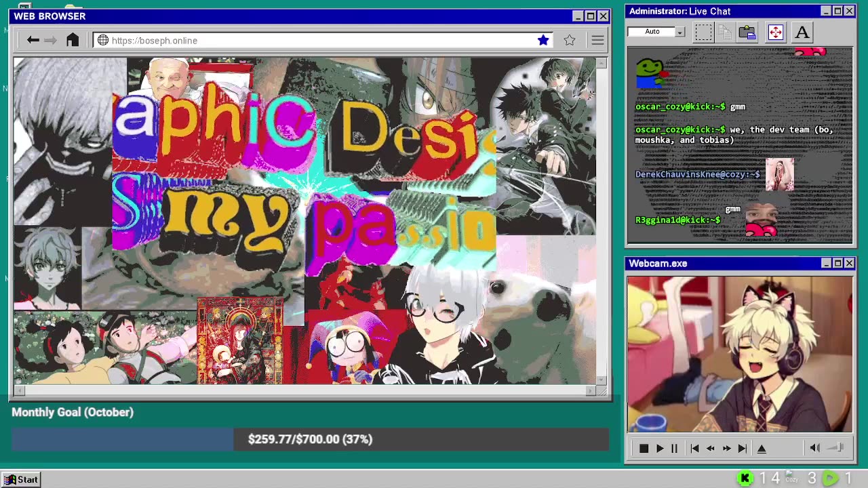Click the copy icon in Live Chat toolbar
Viewport: 868px width, 488px height.
(x=724, y=32)
